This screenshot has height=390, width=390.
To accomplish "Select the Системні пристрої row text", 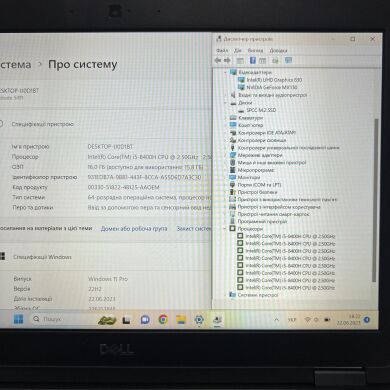I will 258,295.
